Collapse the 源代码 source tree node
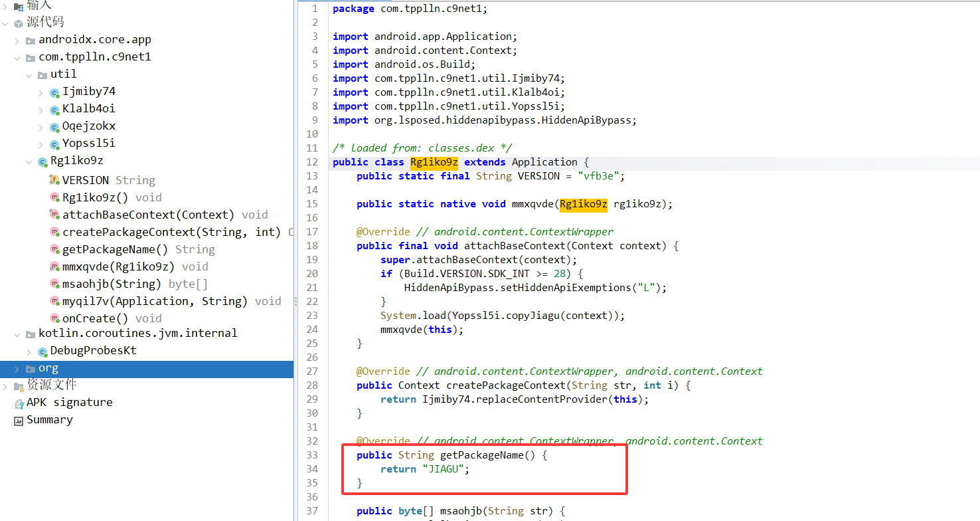The width and height of the screenshot is (980, 521). [x=5, y=23]
